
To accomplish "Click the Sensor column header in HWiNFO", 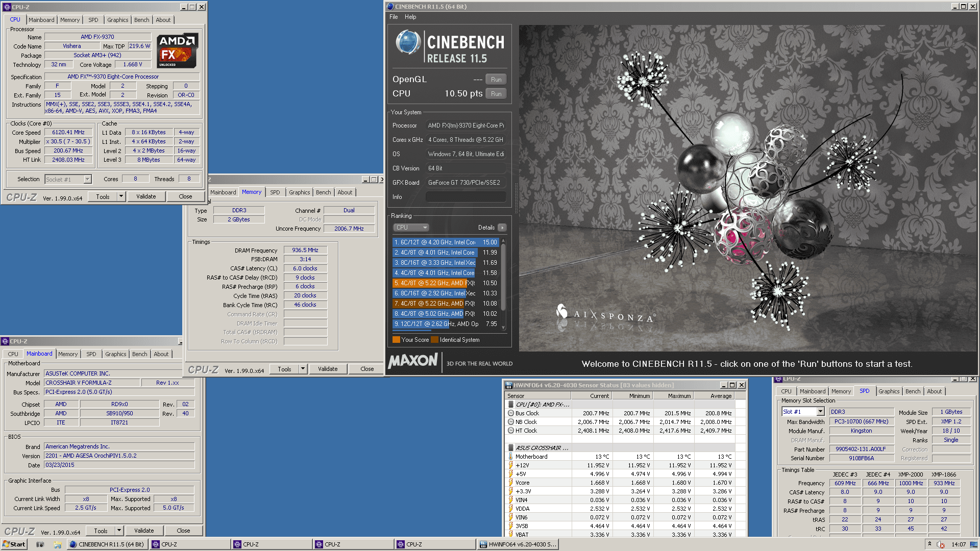I will pyautogui.click(x=538, y=396).
